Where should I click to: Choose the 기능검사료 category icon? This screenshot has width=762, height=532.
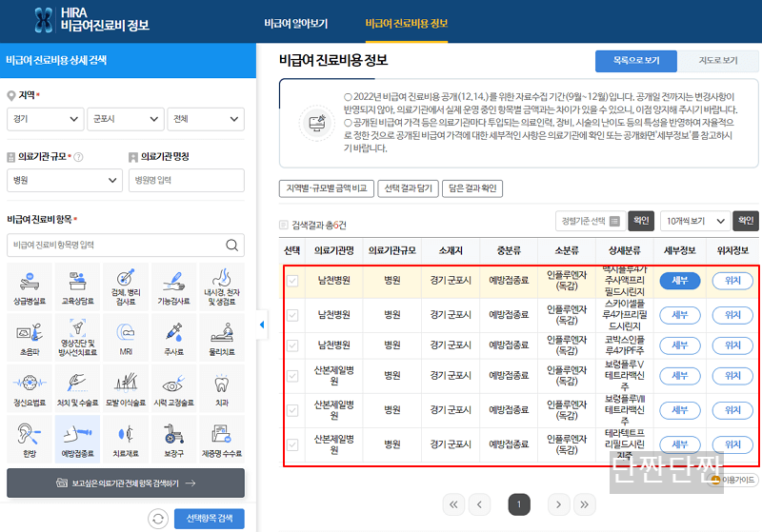click(174, 286)
